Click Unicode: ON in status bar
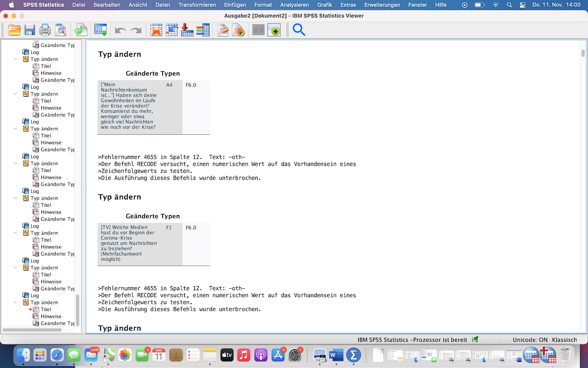This screenshot has height=368, width=588. click(530, 340)
